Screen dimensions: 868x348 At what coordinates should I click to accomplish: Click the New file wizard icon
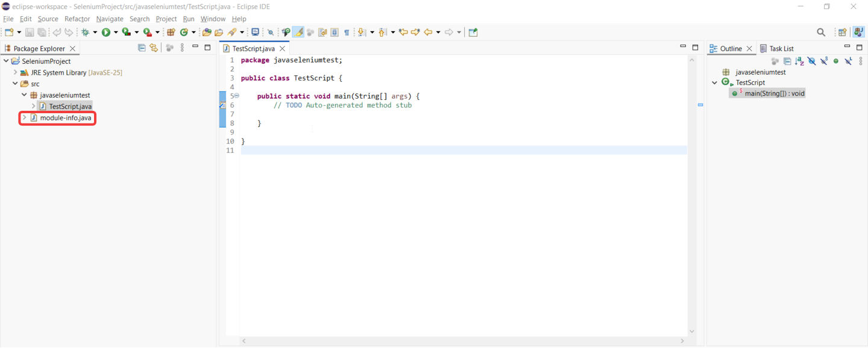pos(9,33)
